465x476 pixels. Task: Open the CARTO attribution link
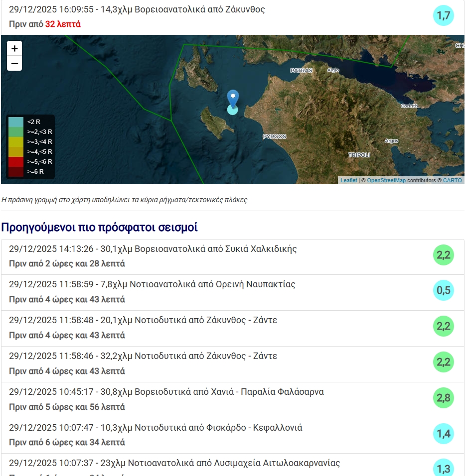pos(452,180)
